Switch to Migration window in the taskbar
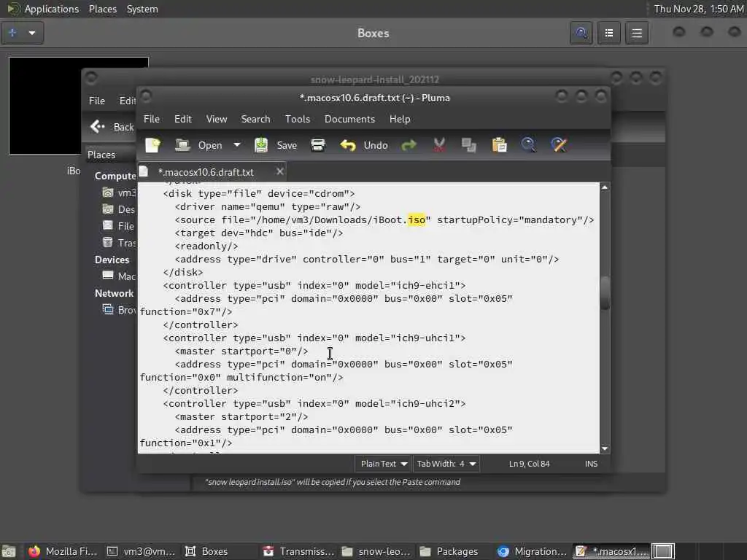The height and width of the screenshot is (560, 747). pos(532,551)
